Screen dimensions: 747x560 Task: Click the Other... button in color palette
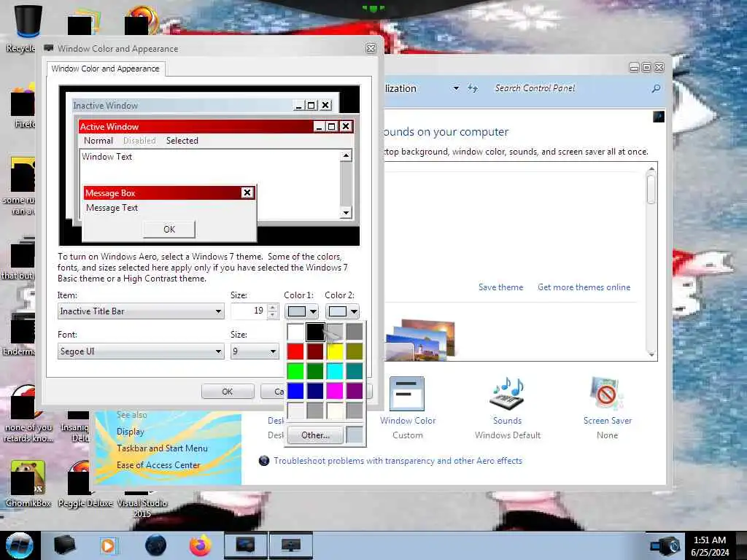pyautogui.click(x=315, y=435)
